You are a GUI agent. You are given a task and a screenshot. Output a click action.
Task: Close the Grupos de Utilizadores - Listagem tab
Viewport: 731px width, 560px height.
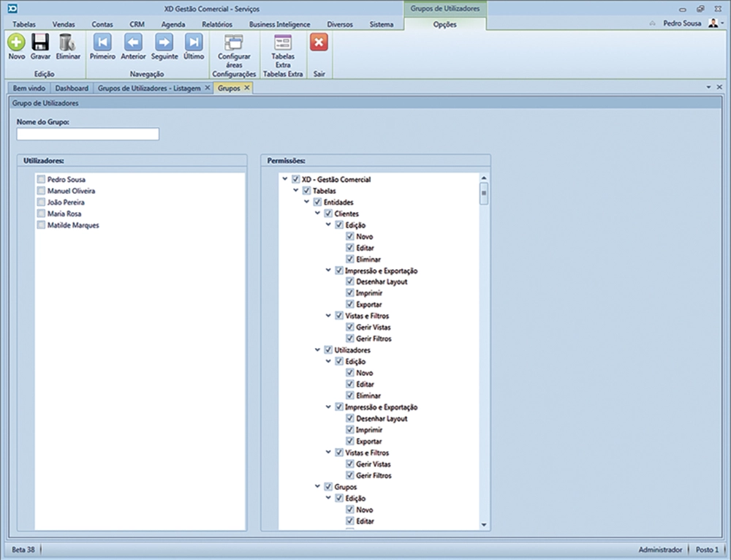208,88
